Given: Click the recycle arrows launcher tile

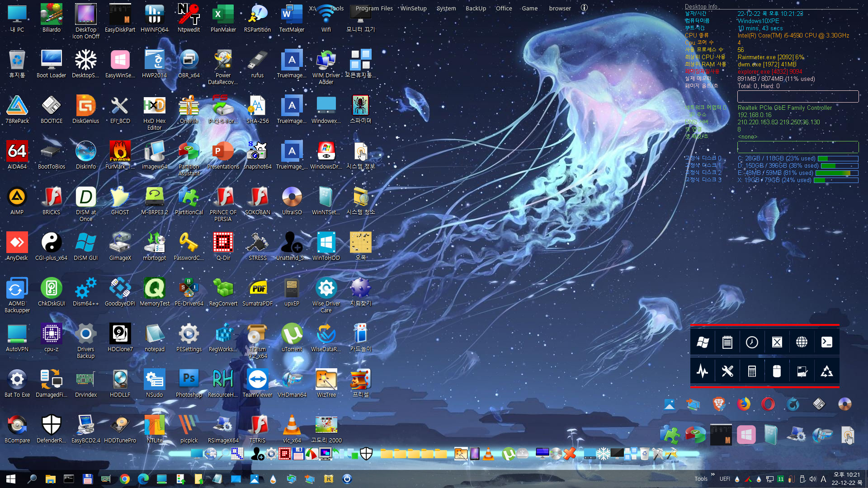Looking at the screenshot, I should (x=826, y=371).
